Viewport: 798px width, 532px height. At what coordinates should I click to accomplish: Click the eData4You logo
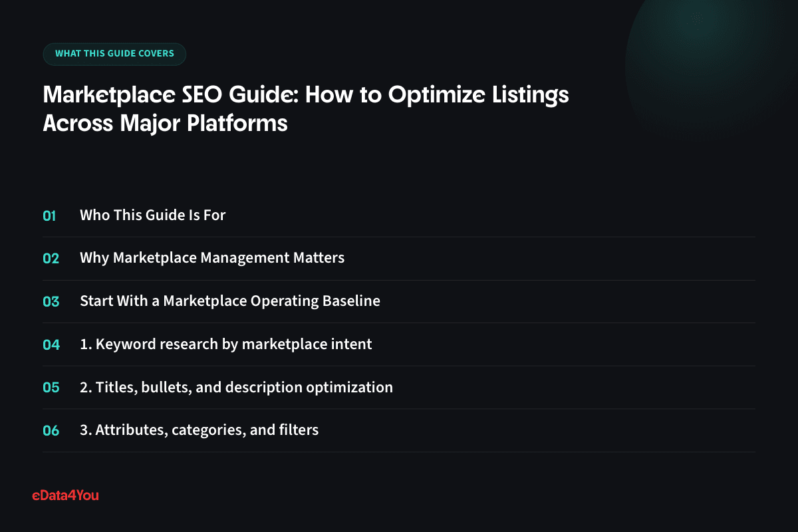(65, 495)
